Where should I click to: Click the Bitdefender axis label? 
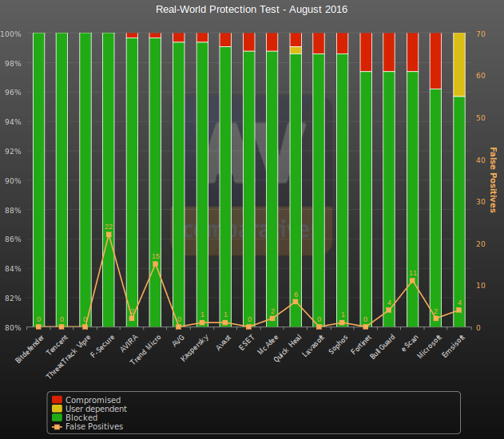30,349
